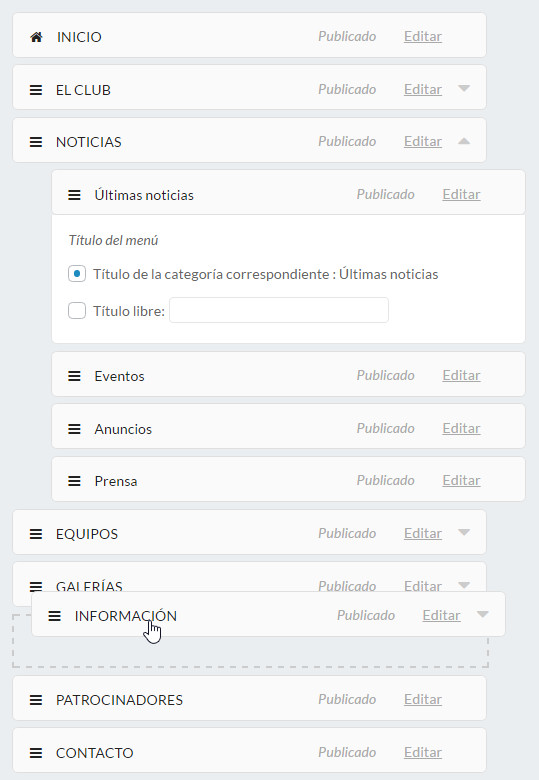539x780 pixels.
Task: Click Editar link for CONTACTO
Action: pos(423,752)
